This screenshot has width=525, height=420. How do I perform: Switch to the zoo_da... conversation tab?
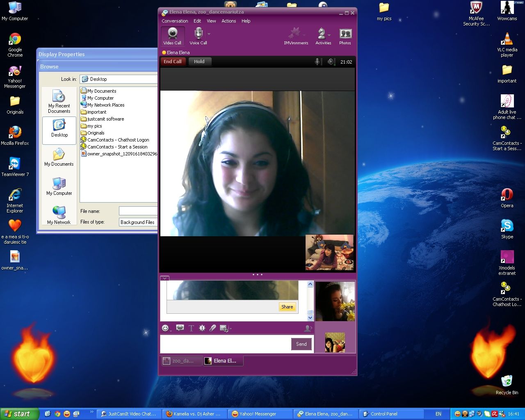[x=182, y=361]
